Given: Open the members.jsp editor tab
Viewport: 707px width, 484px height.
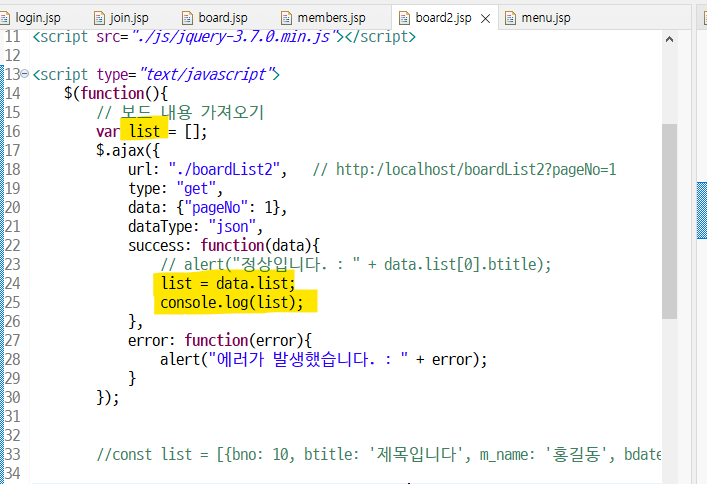Looking at the screenshot, I should [x=331, y=18].
